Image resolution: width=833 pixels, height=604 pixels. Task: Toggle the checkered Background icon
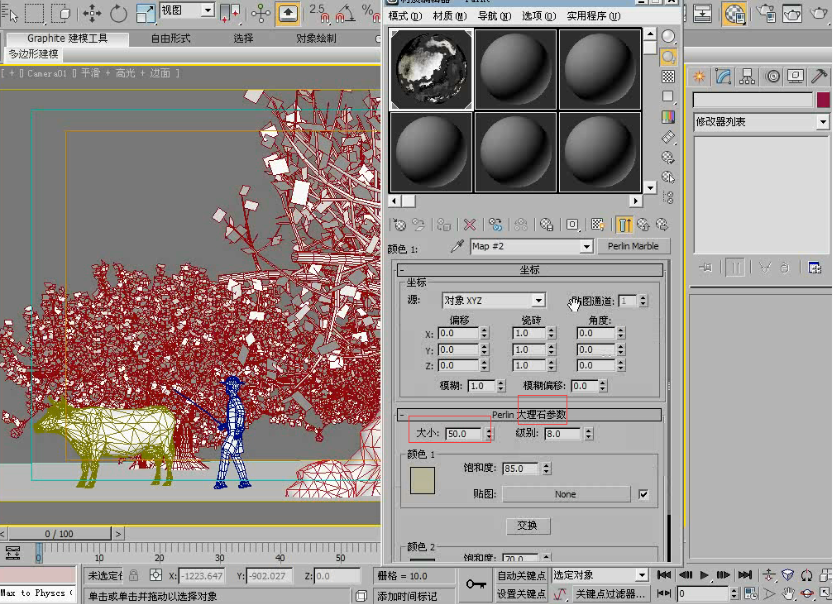[668, 76]
